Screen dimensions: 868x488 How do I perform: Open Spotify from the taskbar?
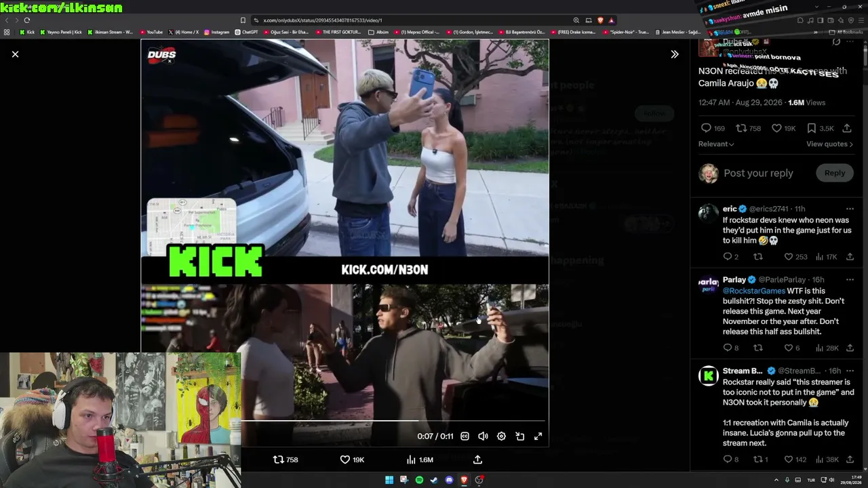click(x=419, y=480)
